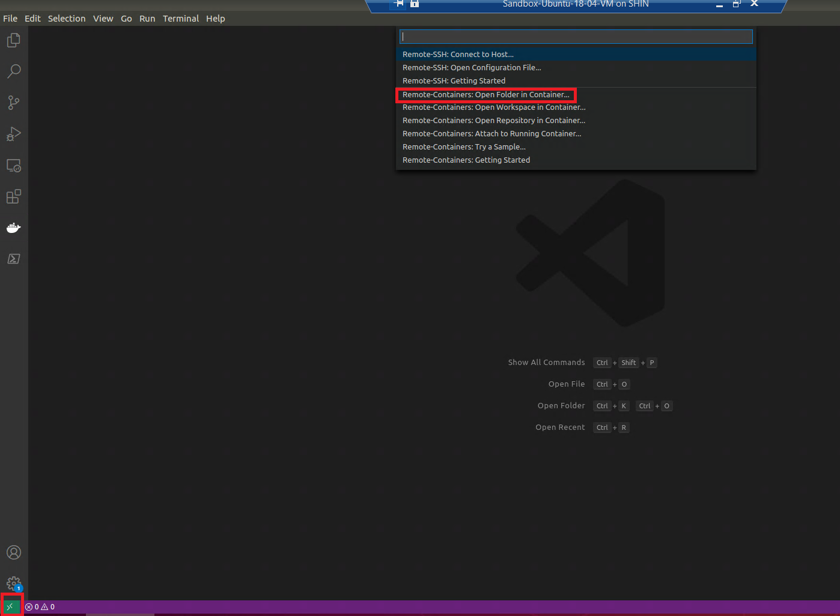The height and width of the screenshot is (616, 840).
Task: Open the Run menu
Action: pos(147,19)
